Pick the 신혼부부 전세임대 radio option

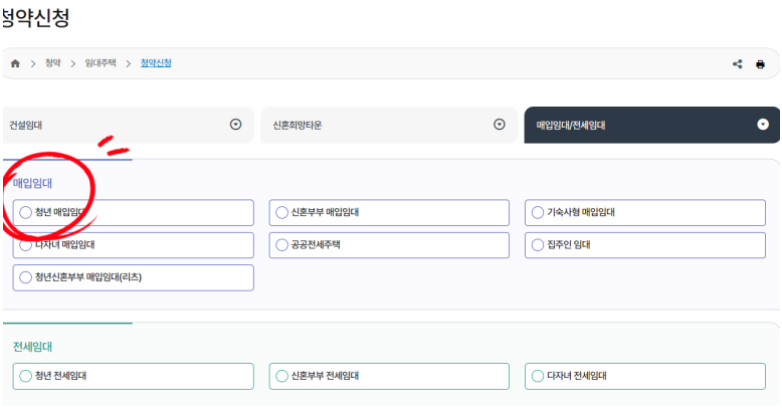point(282,376)
